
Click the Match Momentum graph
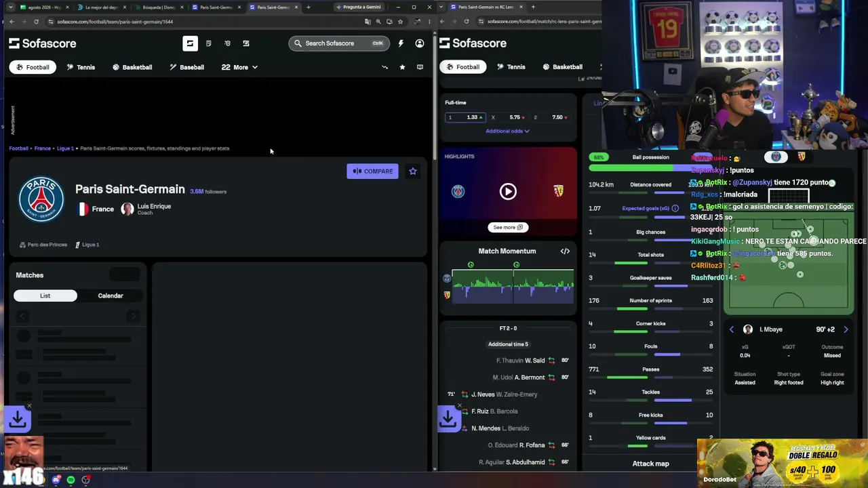pyautogui.click(x=513, y=286)
